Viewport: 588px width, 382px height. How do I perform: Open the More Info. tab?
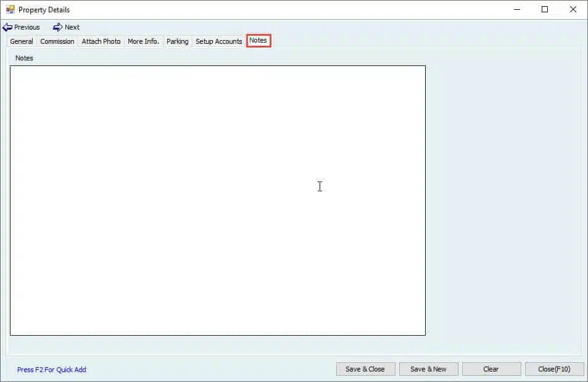[x=144, y=41]
